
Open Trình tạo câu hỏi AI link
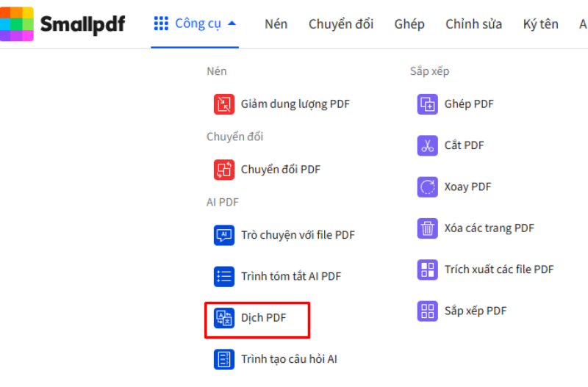point(289,359)
